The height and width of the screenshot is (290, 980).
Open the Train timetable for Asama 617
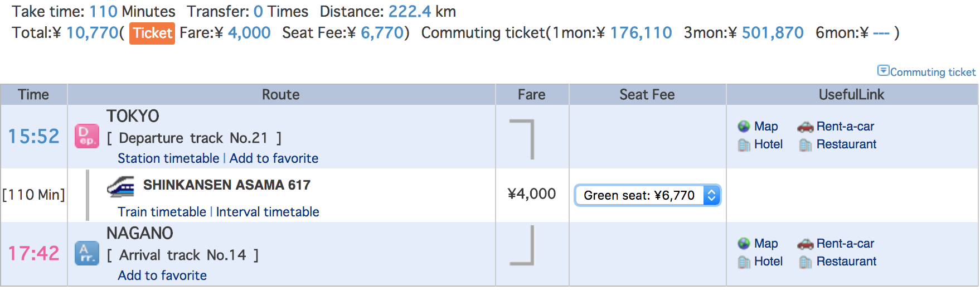pos(162,212)
